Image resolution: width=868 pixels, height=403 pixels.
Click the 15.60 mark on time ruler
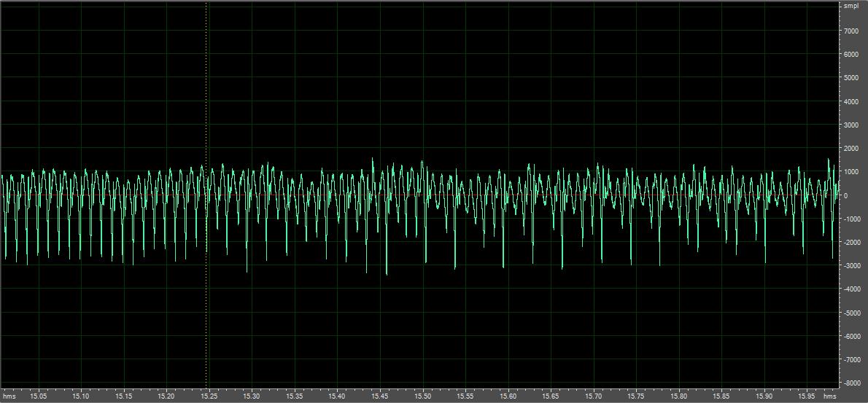tap(508, 396)
